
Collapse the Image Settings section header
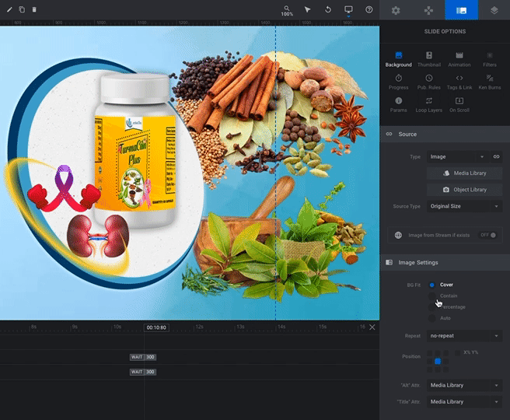(445, 262)
